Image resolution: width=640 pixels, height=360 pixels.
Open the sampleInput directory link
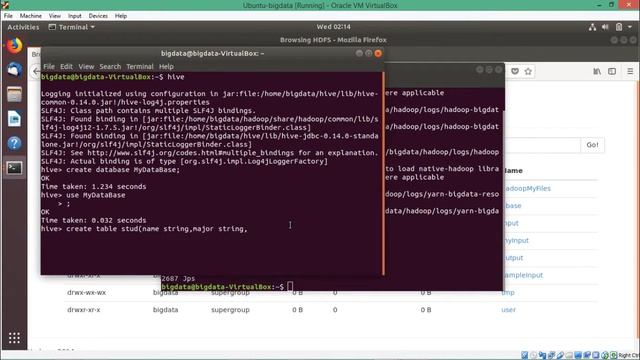tap(524, 275)
